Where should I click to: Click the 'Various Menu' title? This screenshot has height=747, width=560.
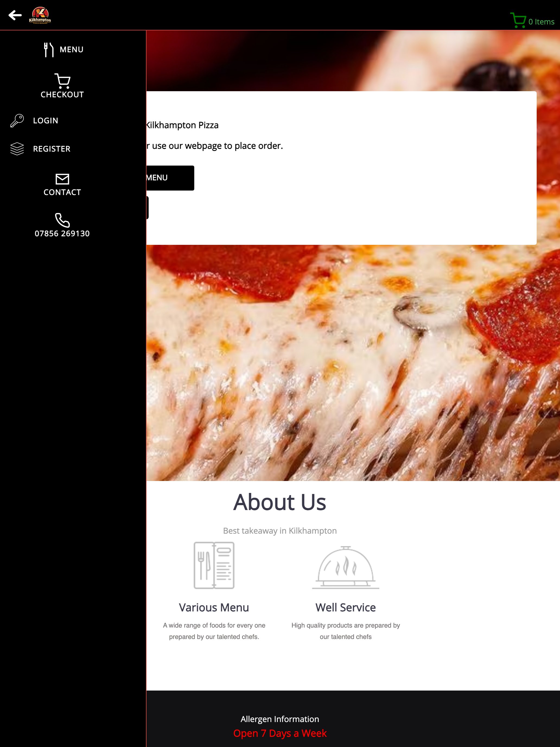click(x=214, y=607)
